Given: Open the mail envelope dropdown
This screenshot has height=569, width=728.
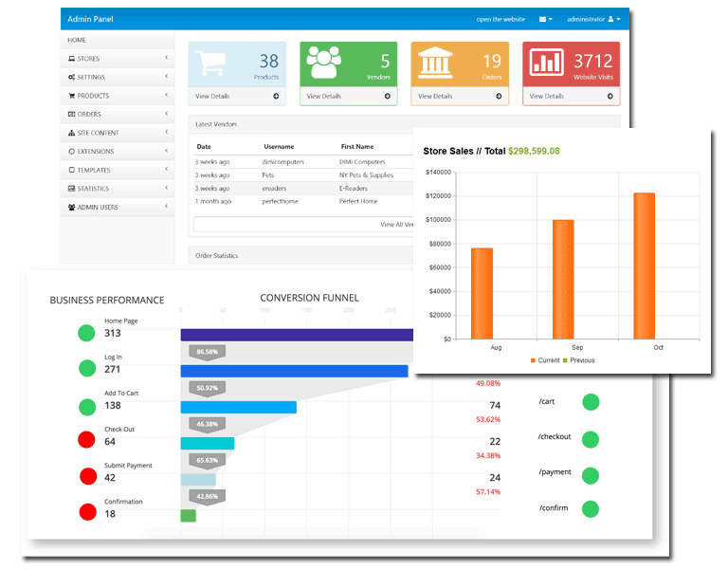Looking at the screenshot, I should [x=545, y=19].
